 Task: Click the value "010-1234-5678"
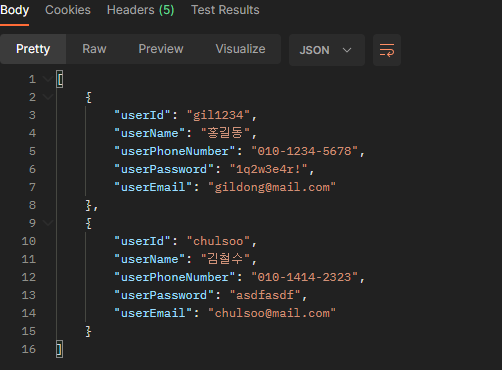pyautogui.click(x=305, y=151)
